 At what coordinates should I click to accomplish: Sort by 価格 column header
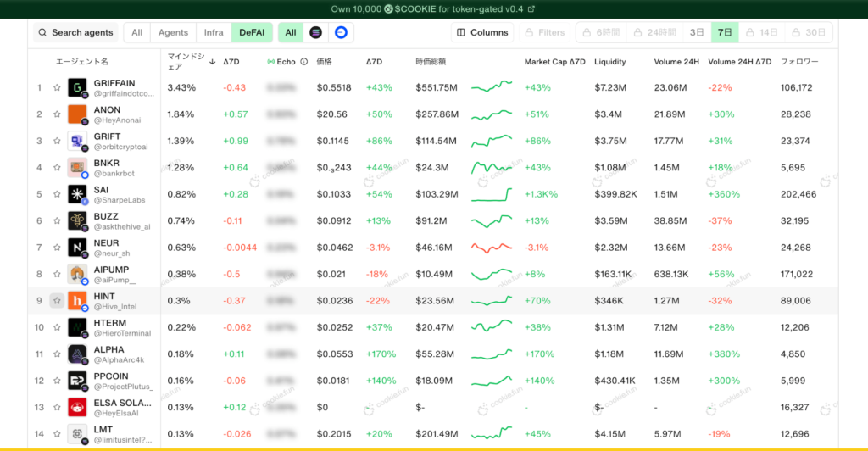click(x=325, y=62)
